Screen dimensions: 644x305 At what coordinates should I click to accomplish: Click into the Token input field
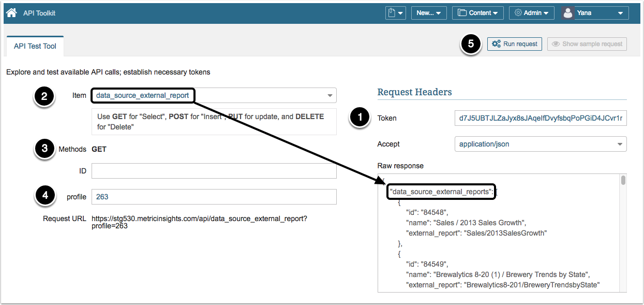[x=540, y=118]
